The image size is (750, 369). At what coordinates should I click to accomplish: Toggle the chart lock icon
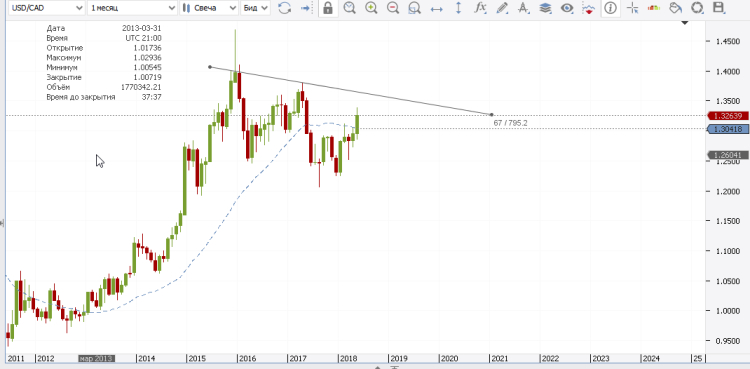click(328, 8)
